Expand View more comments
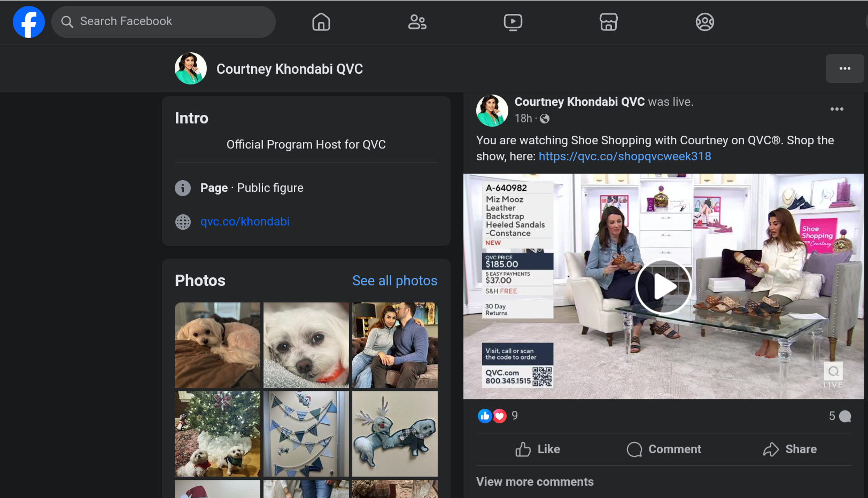The height and width of the screenshot is (498, 868). tap(534, 481)
